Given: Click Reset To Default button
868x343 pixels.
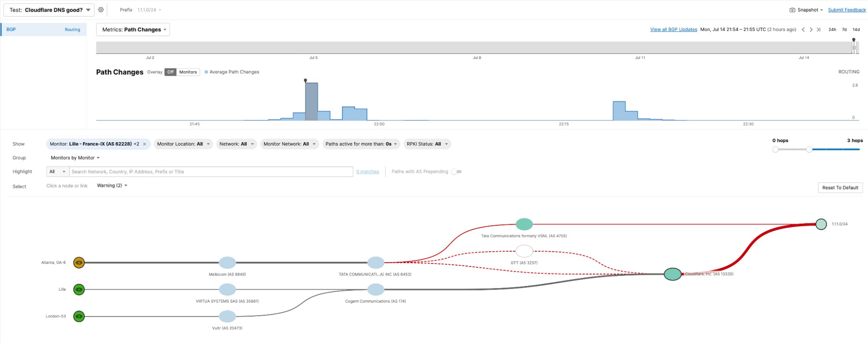Looking at the screenshot, I should pyautogui.click(x=840, y=188).
